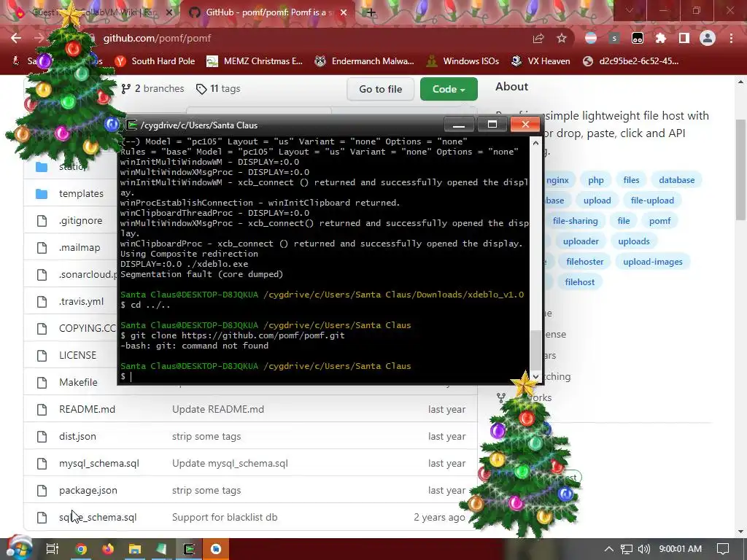This screenshot has width=747, height=560.
Task: Select the upload-images topic tag
Action: [x=653, y=262]
